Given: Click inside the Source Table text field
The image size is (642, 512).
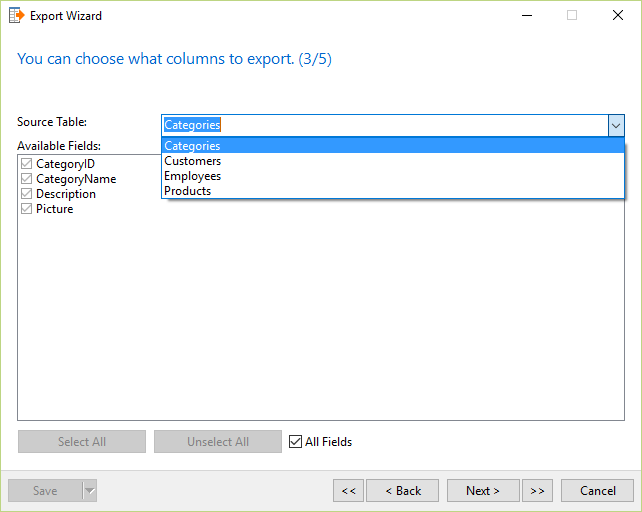Looking at the screenshot, I should (385, 125).
